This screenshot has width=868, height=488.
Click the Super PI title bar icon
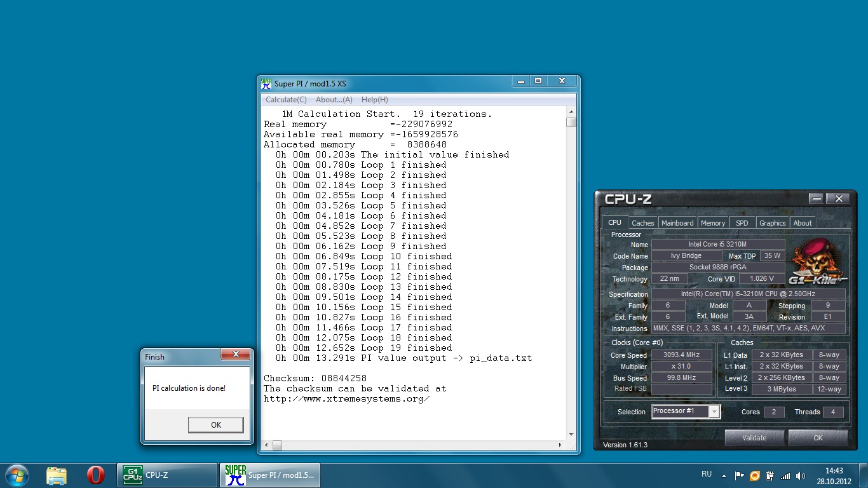(x=266, y=83)
